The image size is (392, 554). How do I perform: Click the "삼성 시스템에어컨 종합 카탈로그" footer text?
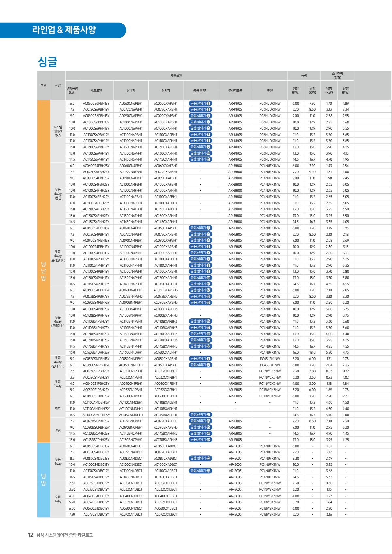pyautogui.click(x=65, y=535)
